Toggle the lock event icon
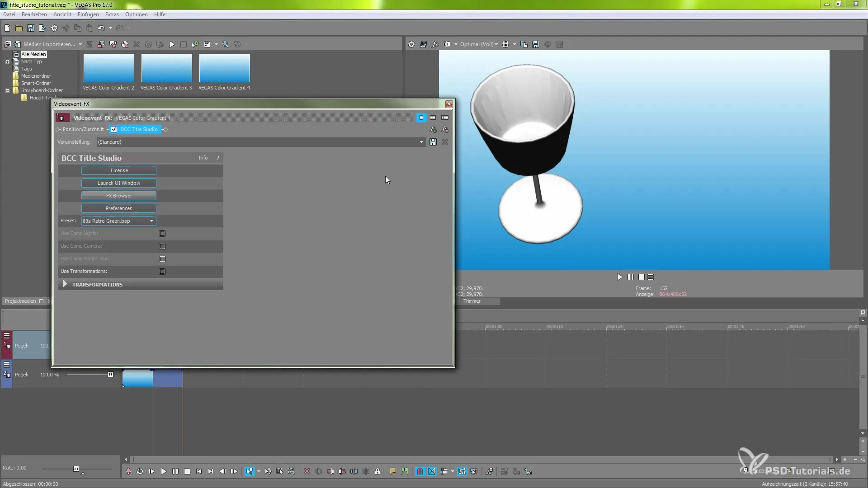This screenshot has height=488, width=868. point(377,471)
